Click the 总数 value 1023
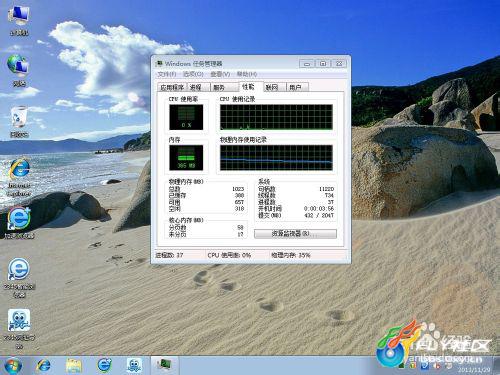The image size is (500, 375). point(238,189)
